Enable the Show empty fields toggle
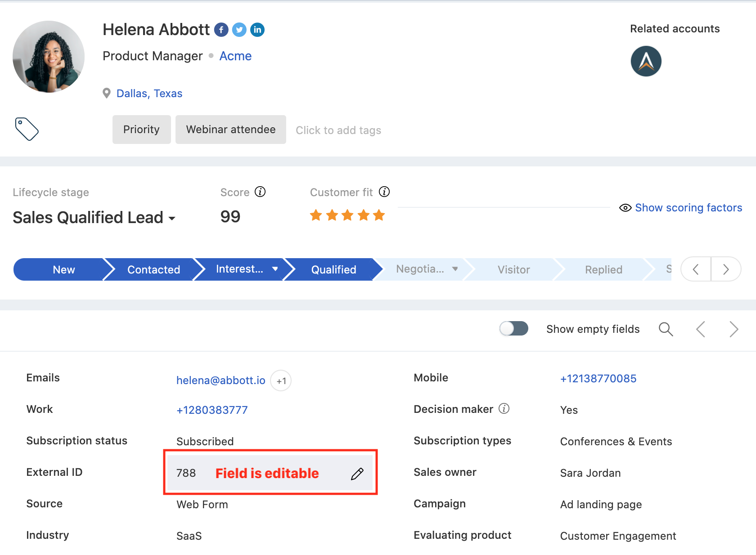The width and height of the screenshot is (756, 555). pyautogui.click(x=514, y=329)
